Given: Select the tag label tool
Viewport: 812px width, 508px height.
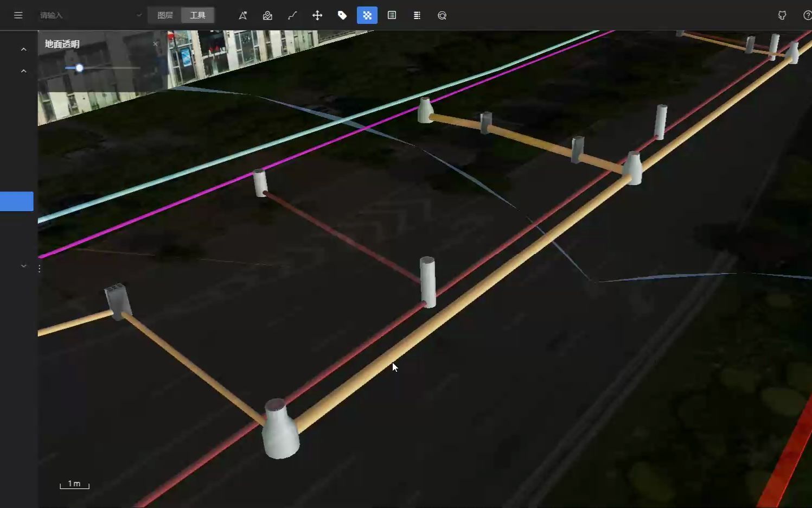Looking at the screenshot, I should click(x=342, y=15).
